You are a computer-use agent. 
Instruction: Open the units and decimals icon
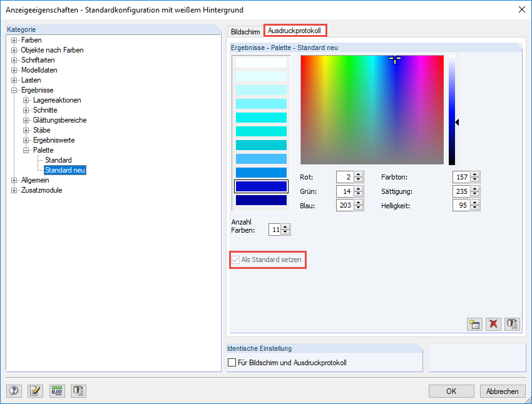57,391
